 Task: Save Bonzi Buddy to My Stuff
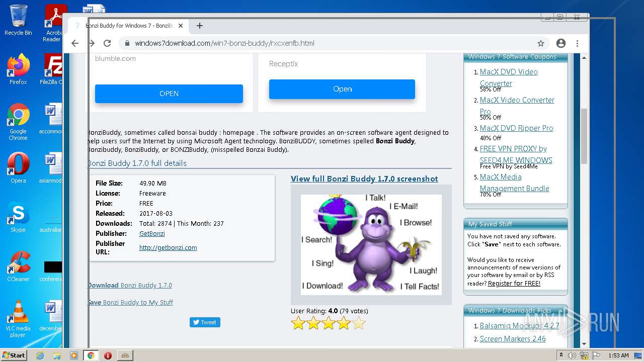[x=130, y=303]
